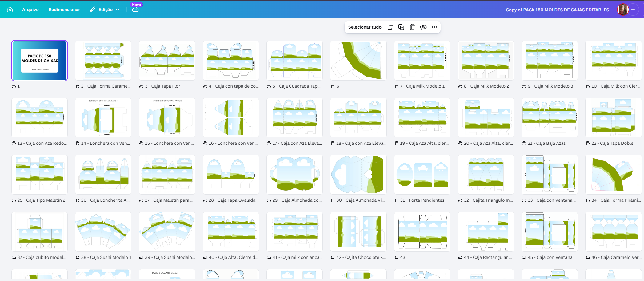644x281 pixels.
Task: Open the user profile avatar
Action: 623,10
